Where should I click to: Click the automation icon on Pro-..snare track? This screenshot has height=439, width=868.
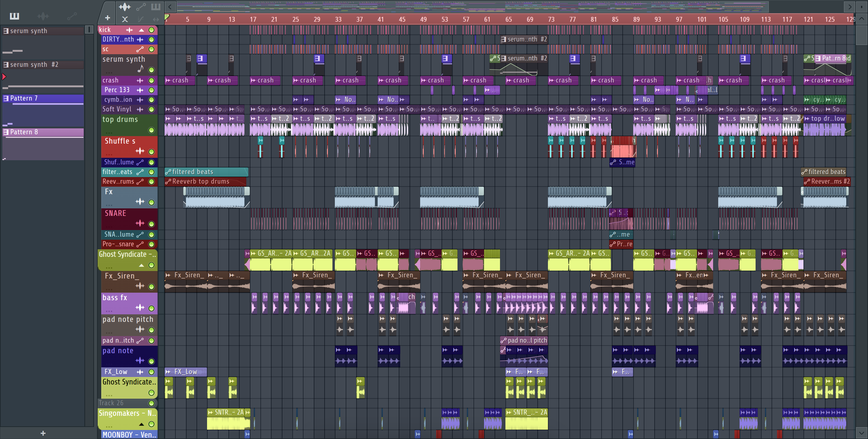[x=140, y=244]
